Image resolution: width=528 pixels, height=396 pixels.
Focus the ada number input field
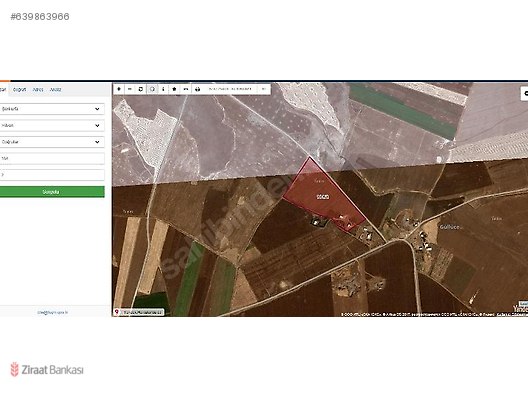pyautogui.click(x=52, y=158)
